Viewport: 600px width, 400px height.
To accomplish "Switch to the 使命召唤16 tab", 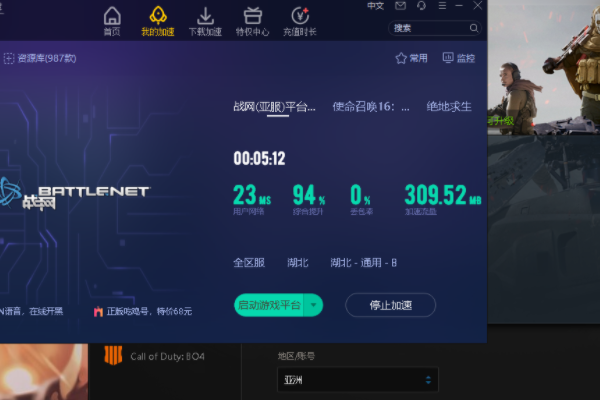I will [x=371, y=107].
